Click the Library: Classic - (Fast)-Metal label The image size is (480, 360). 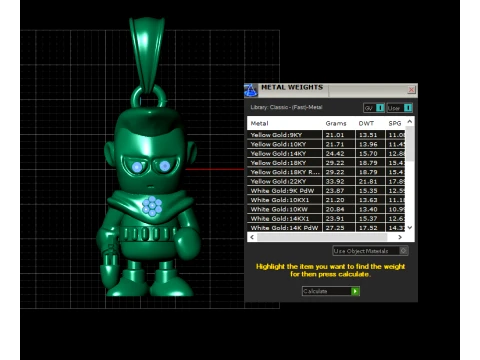pyautogui.click(x=286, y=107)
